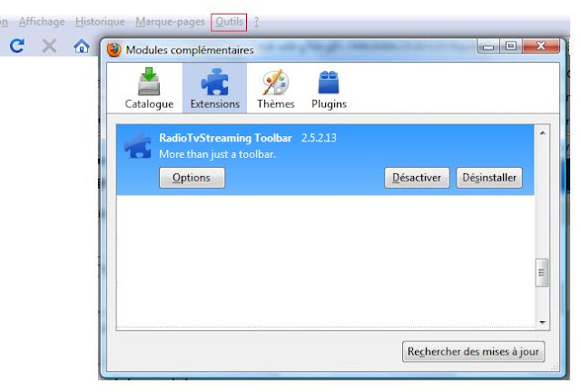Select the RadioTvStreaming Toolbar name text

point(225,138)
